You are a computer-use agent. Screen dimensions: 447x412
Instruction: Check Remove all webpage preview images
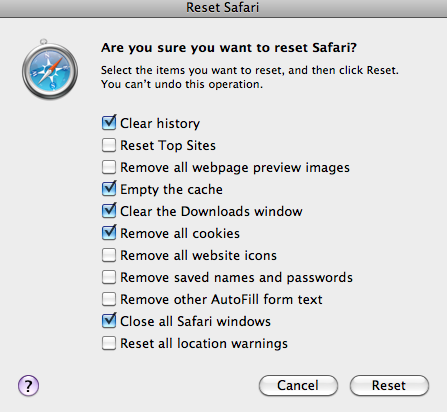[x=109, y=167]
